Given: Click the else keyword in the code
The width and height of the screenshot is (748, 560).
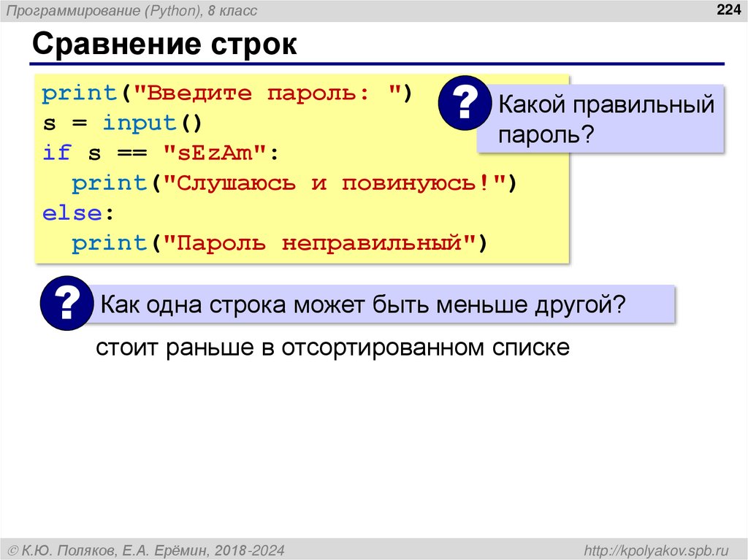Looking at the screenshot, I should click(73, 212).
